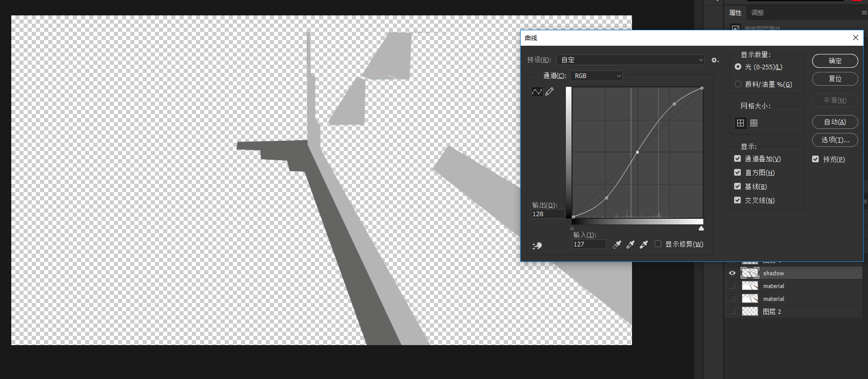868x379 pixels.
Task: Click the white point input slider triangle
Action: [x=701, y=228]
